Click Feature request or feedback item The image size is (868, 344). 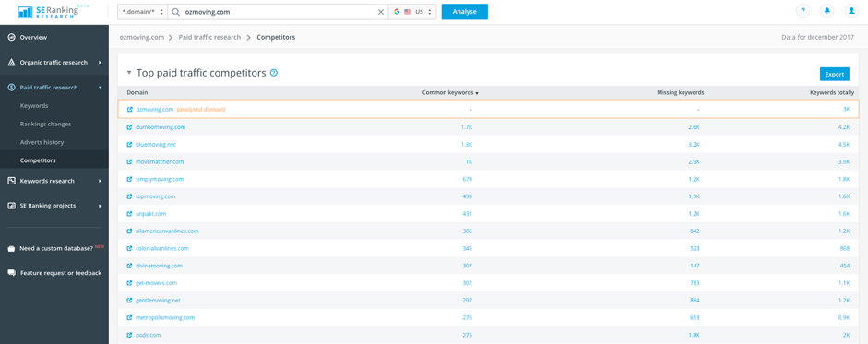(x=54, y=273)
